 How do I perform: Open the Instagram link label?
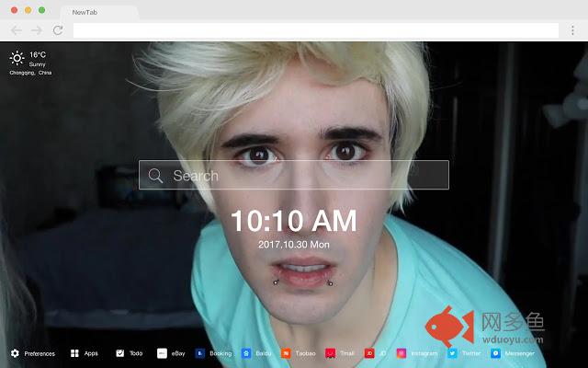[424, 353]
